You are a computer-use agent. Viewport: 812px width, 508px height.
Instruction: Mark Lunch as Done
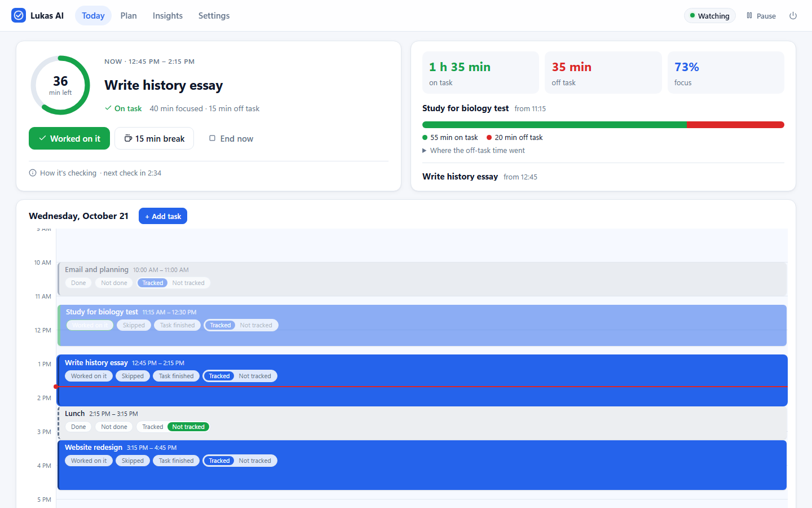pos(78,427)
